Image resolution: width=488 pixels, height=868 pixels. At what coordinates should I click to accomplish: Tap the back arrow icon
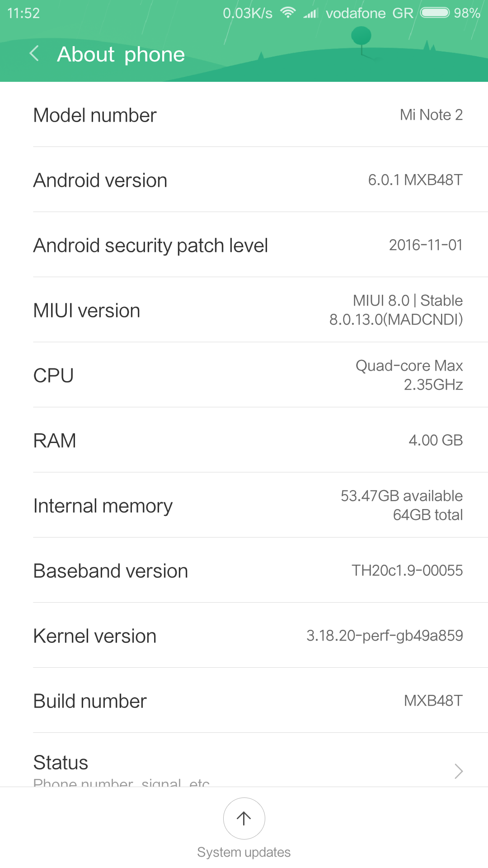click(x=34, y=54)
